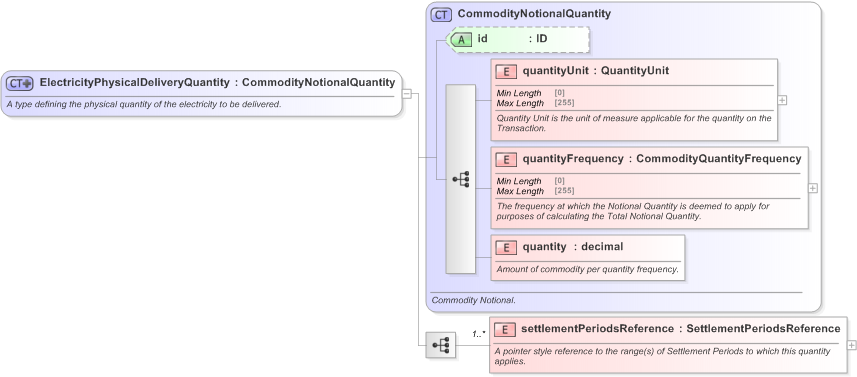Viewport: 857px width, 377px height.
Task: Select the quantity element name
Action: click(544, 247)
